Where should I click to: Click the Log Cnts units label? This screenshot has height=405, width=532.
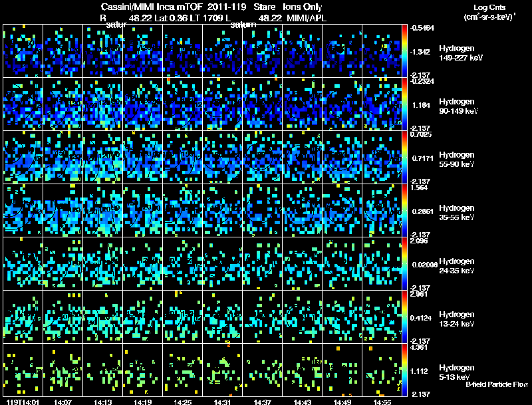[489, 12]
